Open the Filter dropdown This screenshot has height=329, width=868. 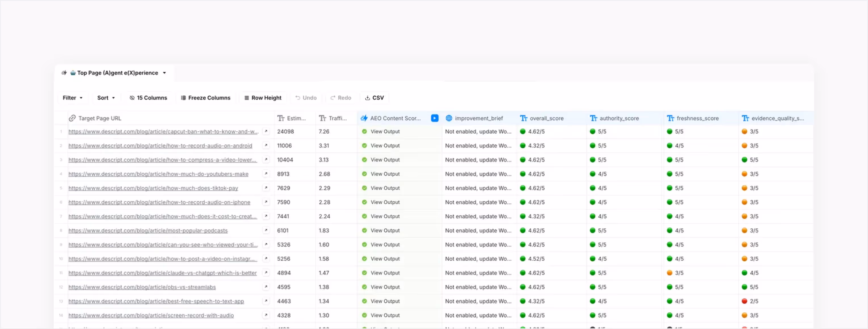[x=72, y=98]
